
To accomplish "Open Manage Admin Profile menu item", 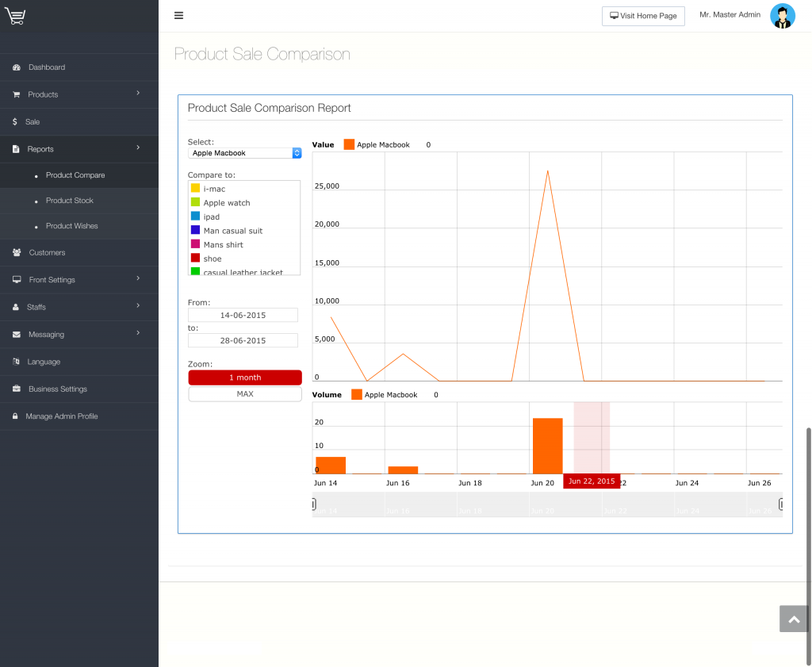I will (x=79, y=416).
